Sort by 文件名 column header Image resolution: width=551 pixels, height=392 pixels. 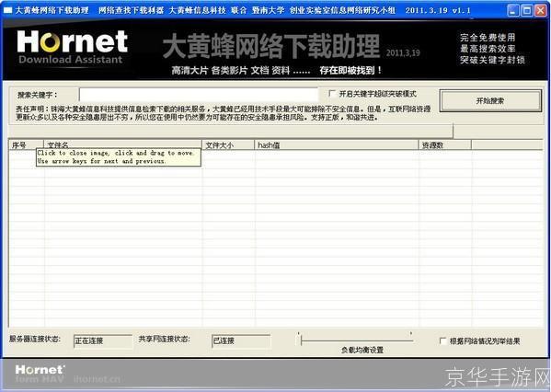tap(122, 144)
